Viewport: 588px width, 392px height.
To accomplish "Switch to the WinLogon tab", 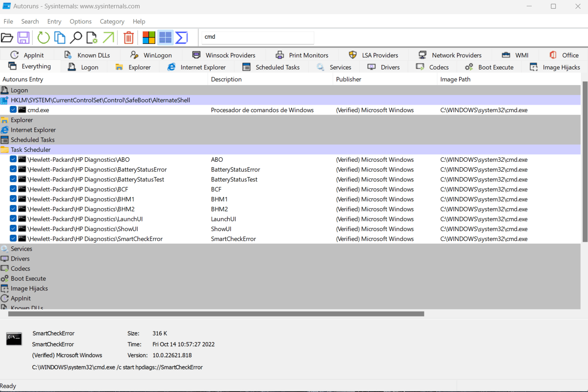I will coord(151,55).
